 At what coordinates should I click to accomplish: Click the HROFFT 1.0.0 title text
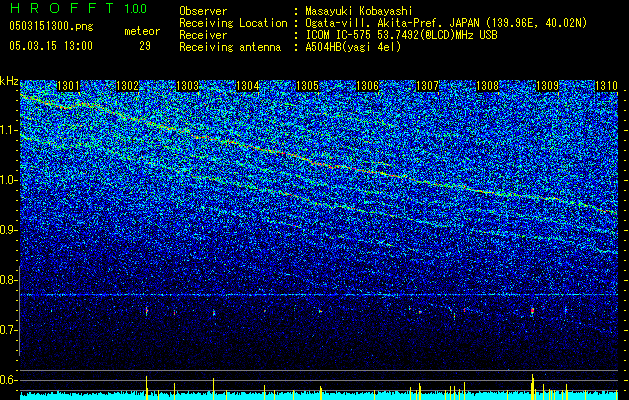click(78, 8)
